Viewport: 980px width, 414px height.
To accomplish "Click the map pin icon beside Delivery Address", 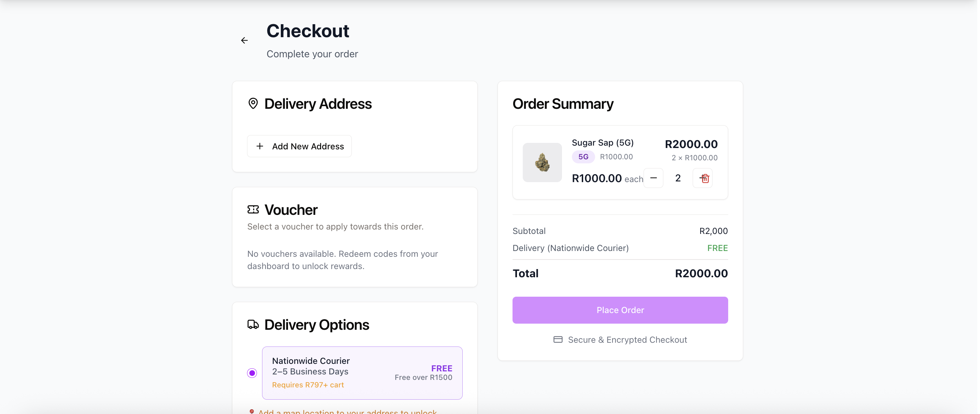I will (253, 103).
